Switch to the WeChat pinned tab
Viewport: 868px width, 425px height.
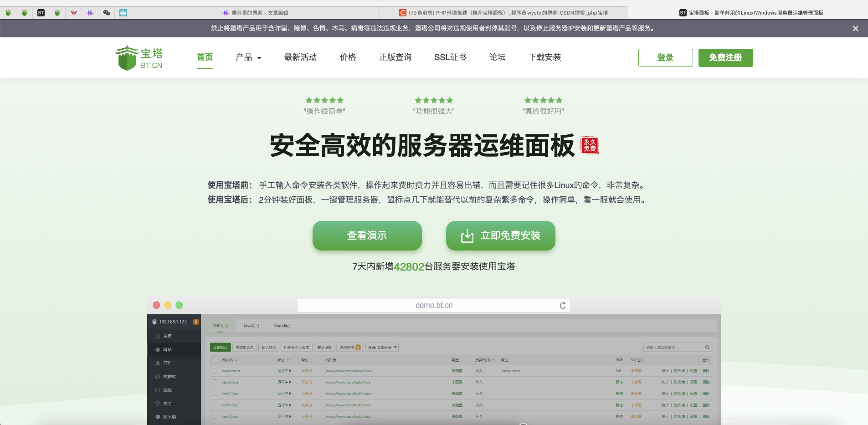pos(107,13)
